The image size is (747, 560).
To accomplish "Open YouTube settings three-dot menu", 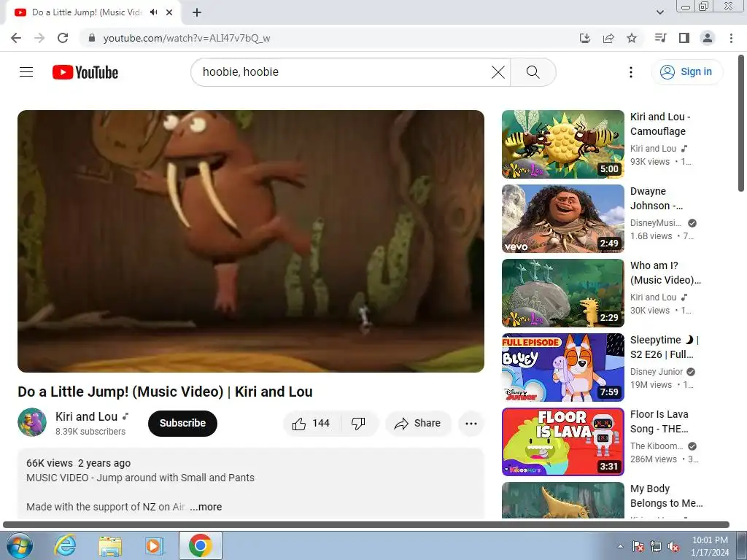I will (631, 72).
